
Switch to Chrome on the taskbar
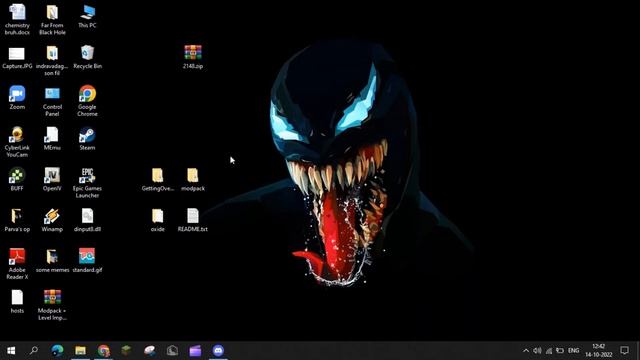pos(104,351)
